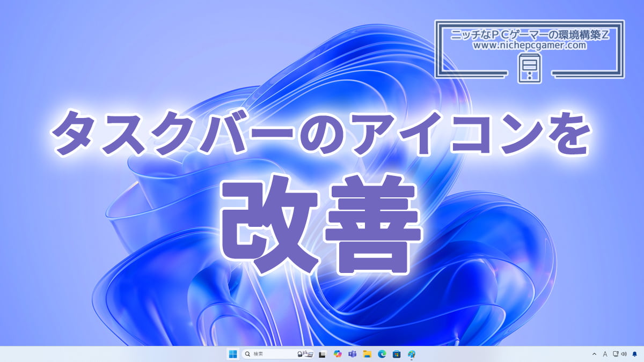Launch Microsoft Edge browser
Image resolution: width=644 pixels, height=362 pixels.
(382, 354)
